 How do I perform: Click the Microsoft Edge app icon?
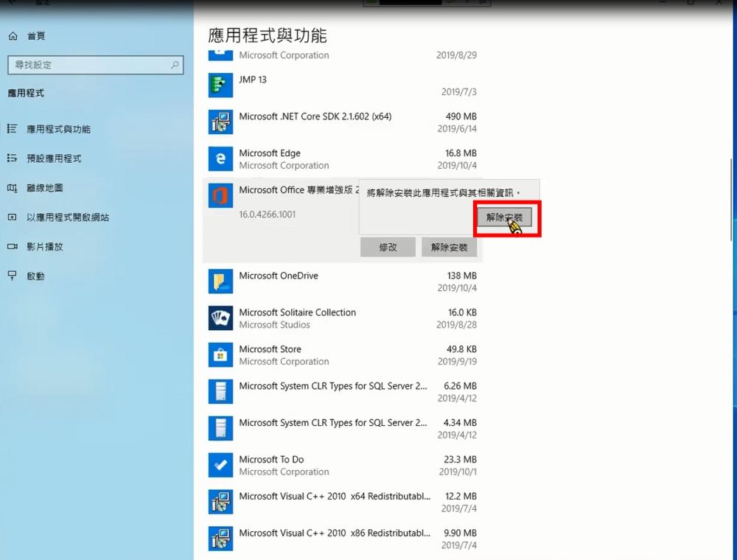tap(220, 159)
